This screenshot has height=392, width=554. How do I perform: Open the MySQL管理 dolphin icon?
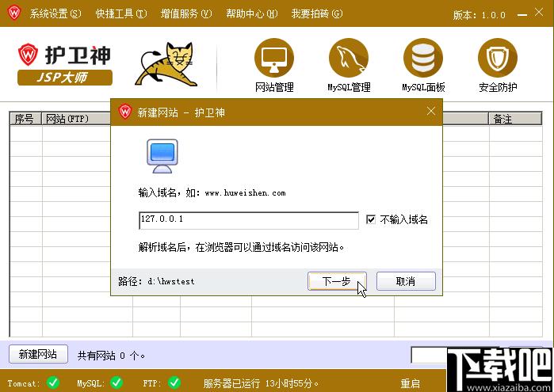349,58
